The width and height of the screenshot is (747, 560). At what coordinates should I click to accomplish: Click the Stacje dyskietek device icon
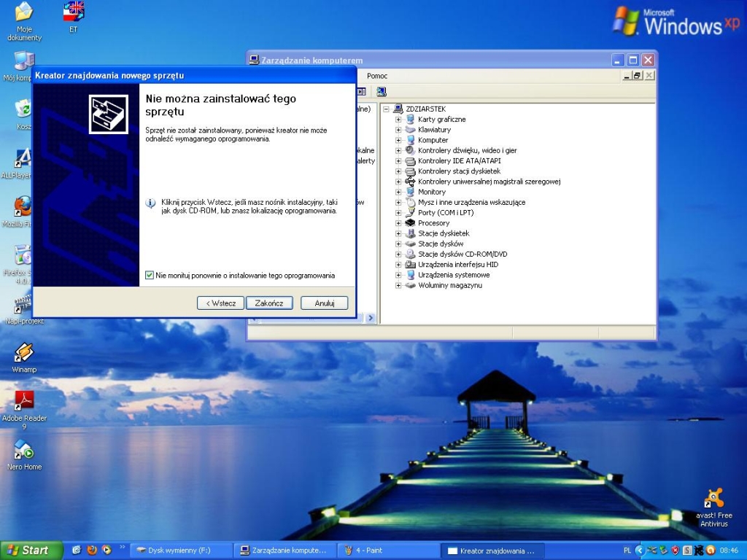(410, 233)
